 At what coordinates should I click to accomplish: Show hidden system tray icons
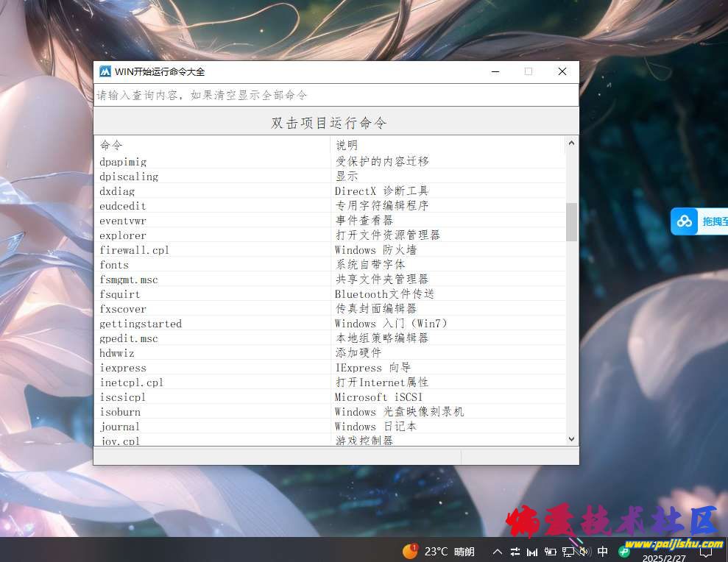pos(498,551)
